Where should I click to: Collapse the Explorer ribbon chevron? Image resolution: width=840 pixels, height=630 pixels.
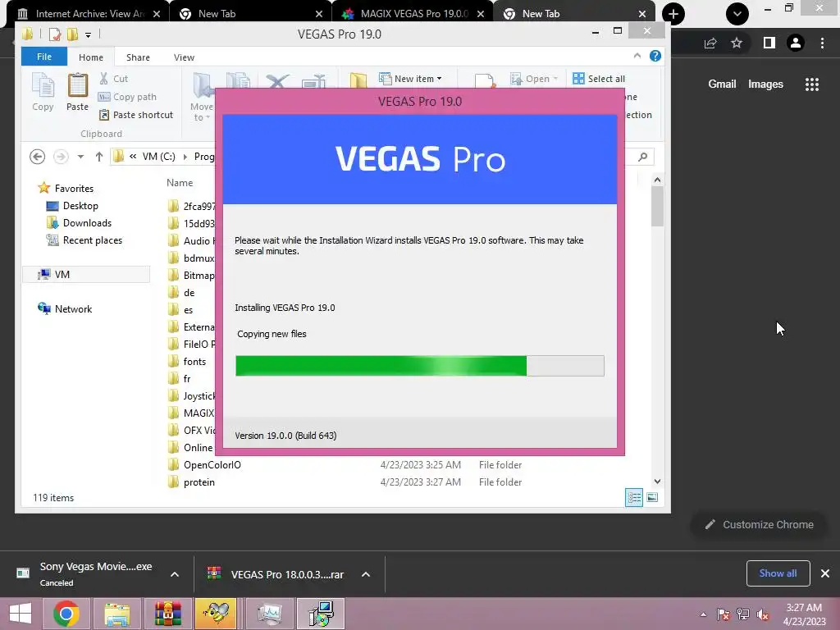pos(637,56)
